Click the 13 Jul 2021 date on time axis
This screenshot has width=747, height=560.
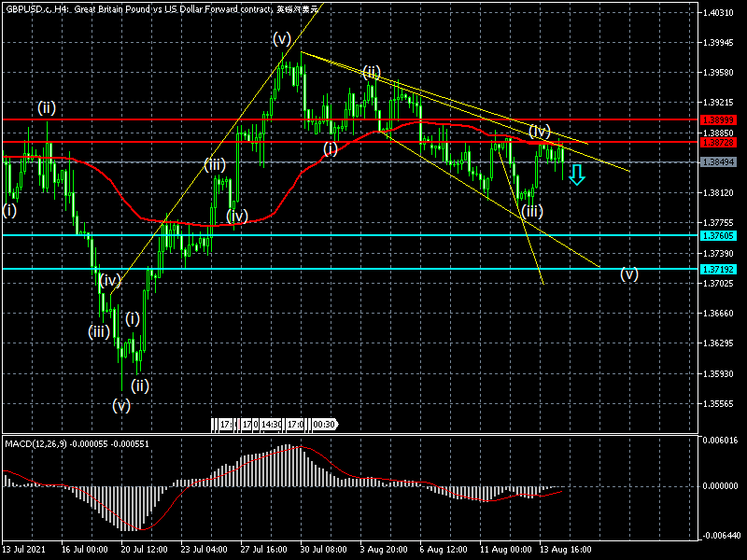coord(24,550)
